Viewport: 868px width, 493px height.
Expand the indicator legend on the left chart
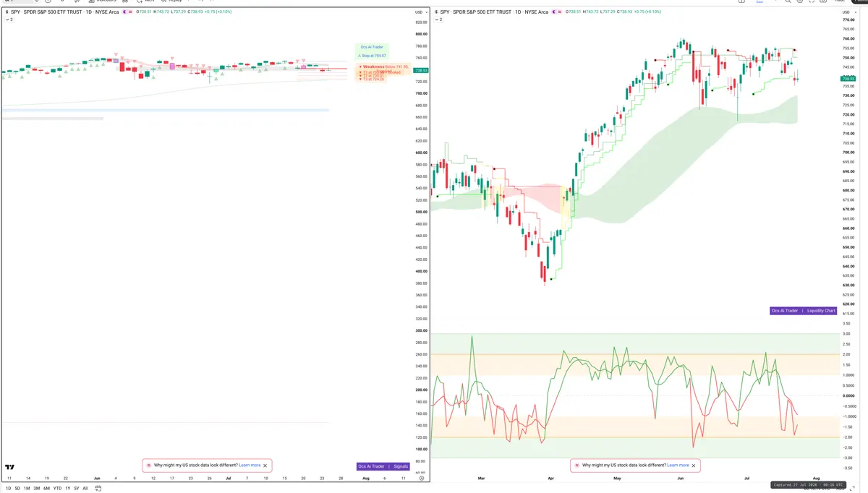coord(9,20)
